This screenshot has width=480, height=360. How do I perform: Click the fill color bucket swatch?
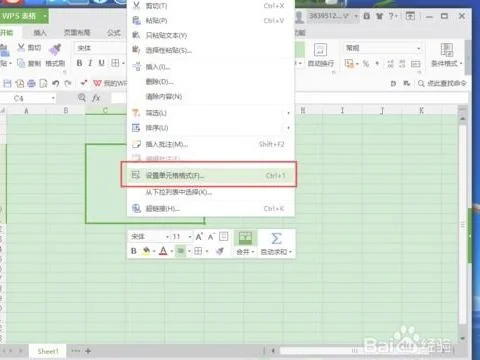pyautogui.click(x=146, y=251)
